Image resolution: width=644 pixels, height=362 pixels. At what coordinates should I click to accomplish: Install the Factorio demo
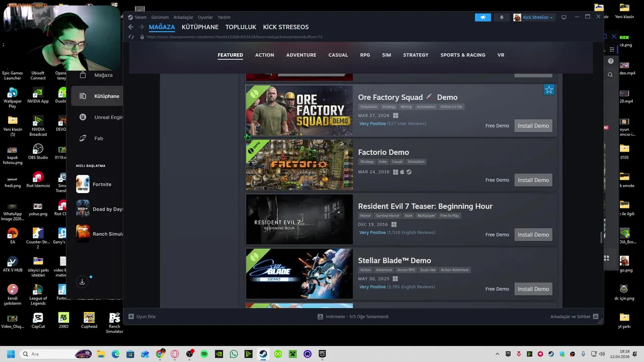pos(533,180)
